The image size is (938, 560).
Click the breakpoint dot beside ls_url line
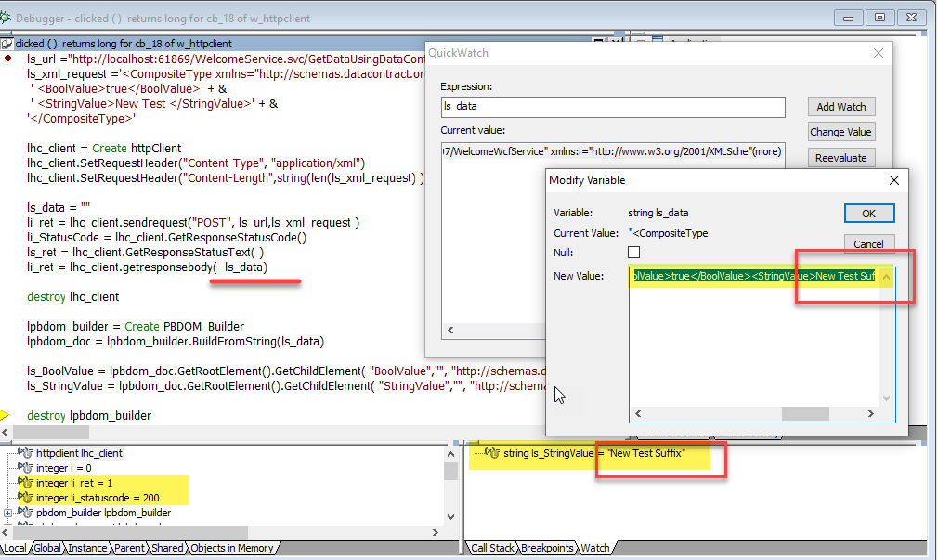[x=8, y=58]
